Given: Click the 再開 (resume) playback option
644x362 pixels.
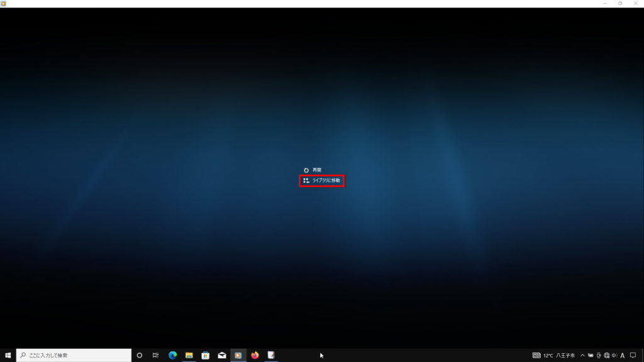Looking at the screenshot, I should (313, 170).
